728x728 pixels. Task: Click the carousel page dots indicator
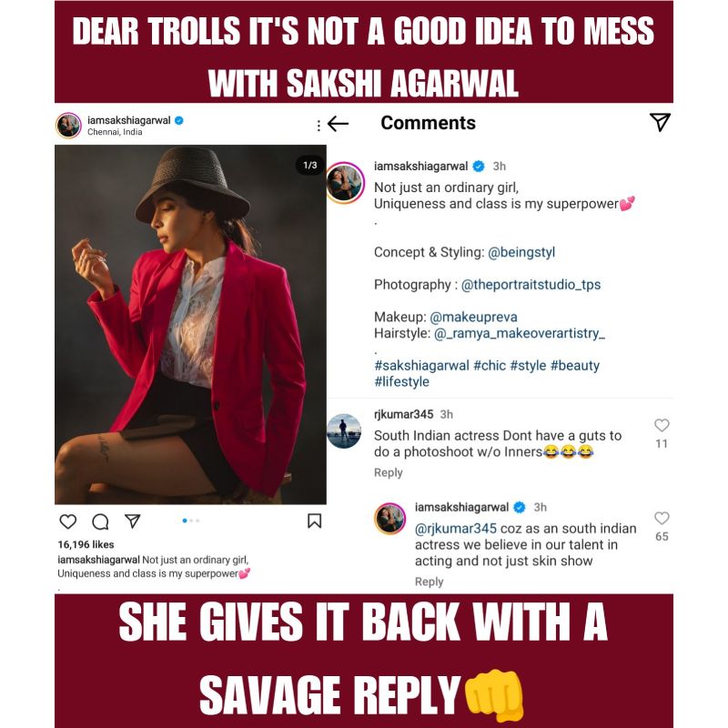[x=191, y=521]
